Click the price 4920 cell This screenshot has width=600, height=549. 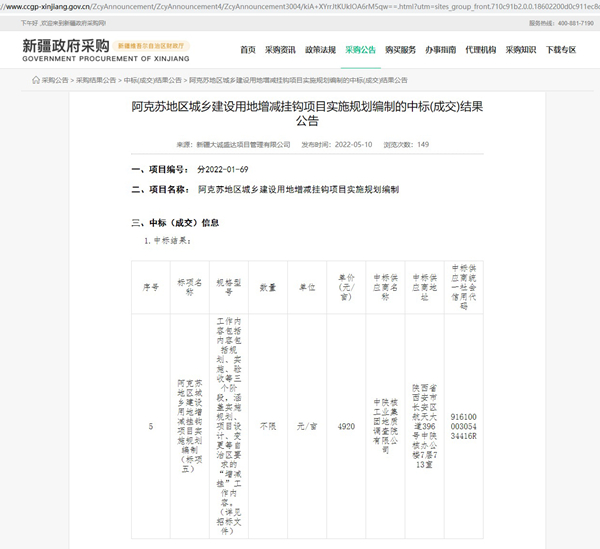(346, 426)
